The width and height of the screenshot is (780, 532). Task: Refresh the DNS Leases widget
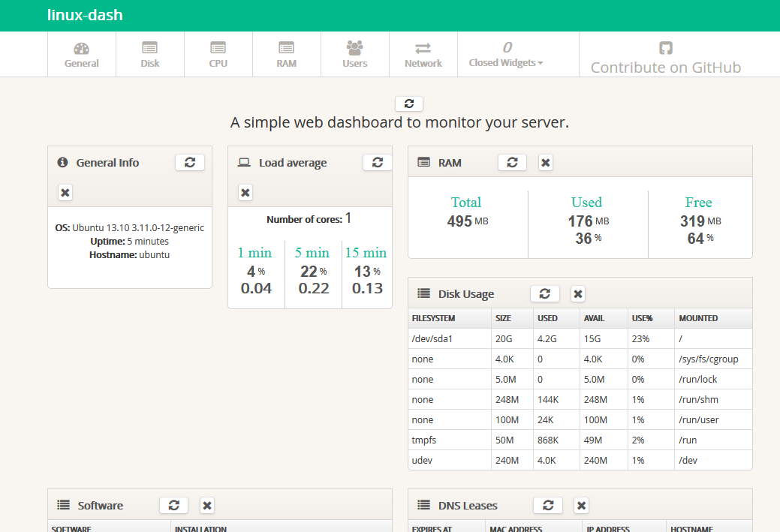(x=547, y=505)
